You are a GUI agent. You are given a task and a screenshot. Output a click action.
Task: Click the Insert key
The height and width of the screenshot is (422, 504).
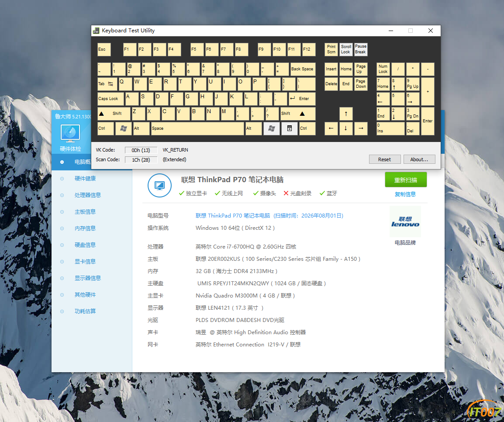click(x=331, y=69)
